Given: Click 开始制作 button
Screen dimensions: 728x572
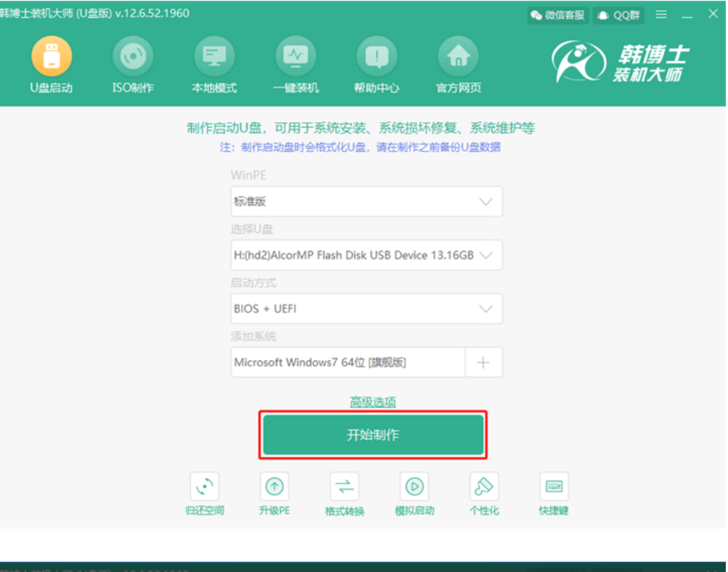Looking at the screenshot, I should tap(372, 435).
